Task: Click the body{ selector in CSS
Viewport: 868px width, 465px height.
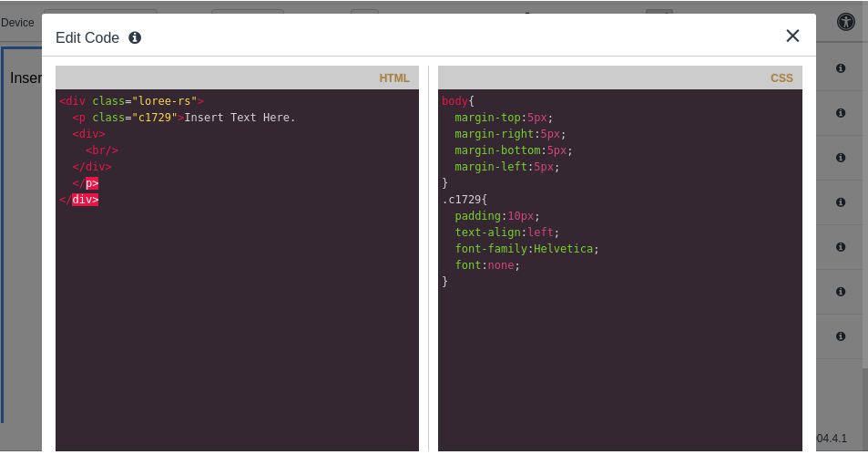Action: [x=458, y=101]
